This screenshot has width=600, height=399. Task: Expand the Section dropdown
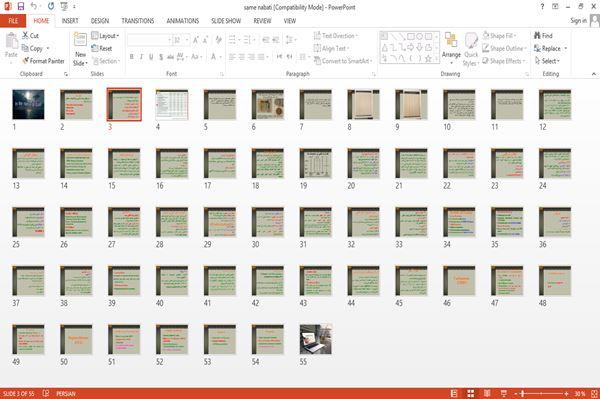106,61
